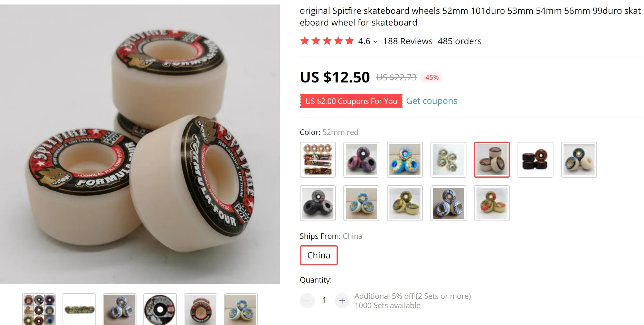Image resolution: width=644 pixels, height=325 pixels.
Task: Select China as shipping origin
Action: (319, 255)
